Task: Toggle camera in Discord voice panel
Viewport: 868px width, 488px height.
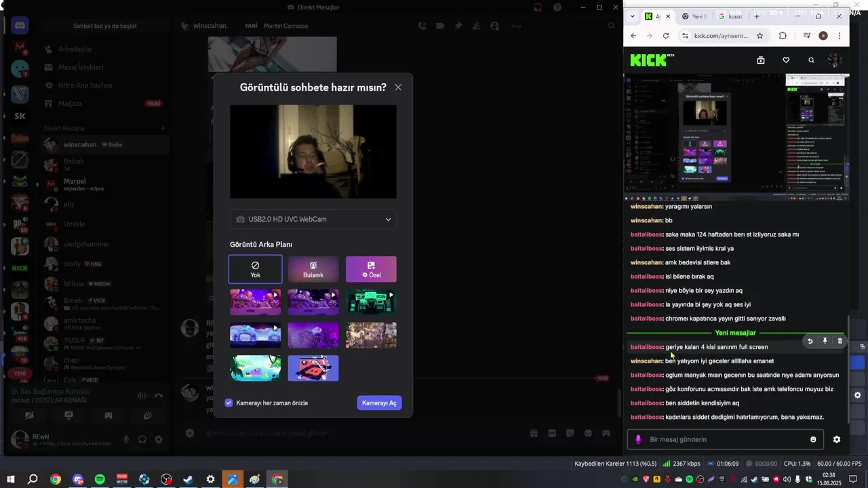Action: (x=29, y=415)
